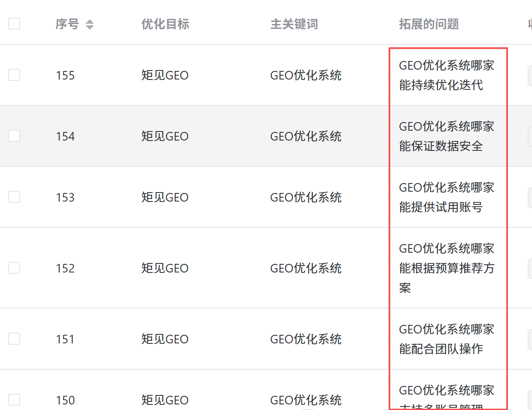Image resolution: width=532 pixels, height=410 pixels.
Task: Click sequence number 152
Action: (x=65, y=268)
